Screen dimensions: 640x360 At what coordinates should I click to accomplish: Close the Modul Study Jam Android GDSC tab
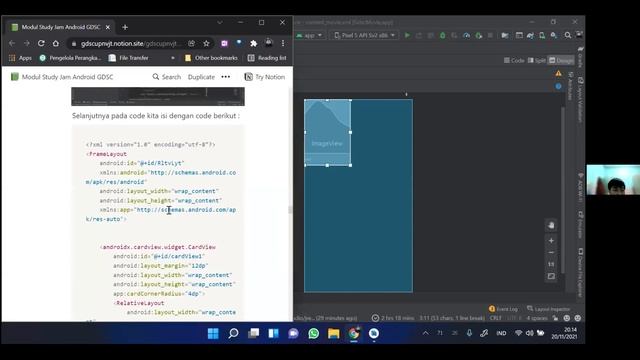click(108, 27)
